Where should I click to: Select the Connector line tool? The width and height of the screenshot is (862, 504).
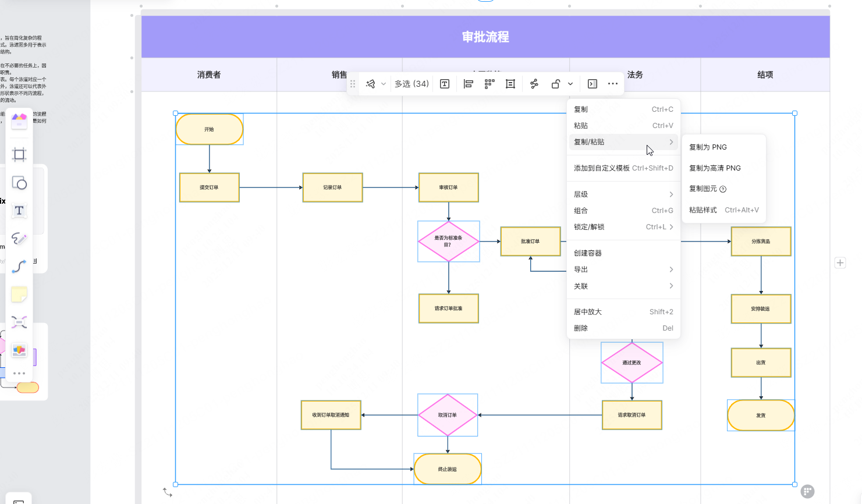[x=19, y=267]
